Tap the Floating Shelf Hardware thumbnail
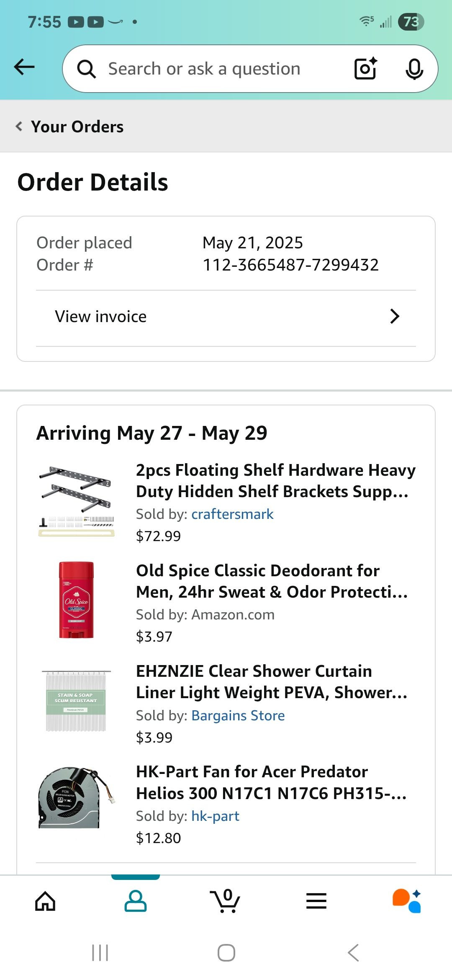Viewport: 452px width, 980px height. tap(76, 501)
